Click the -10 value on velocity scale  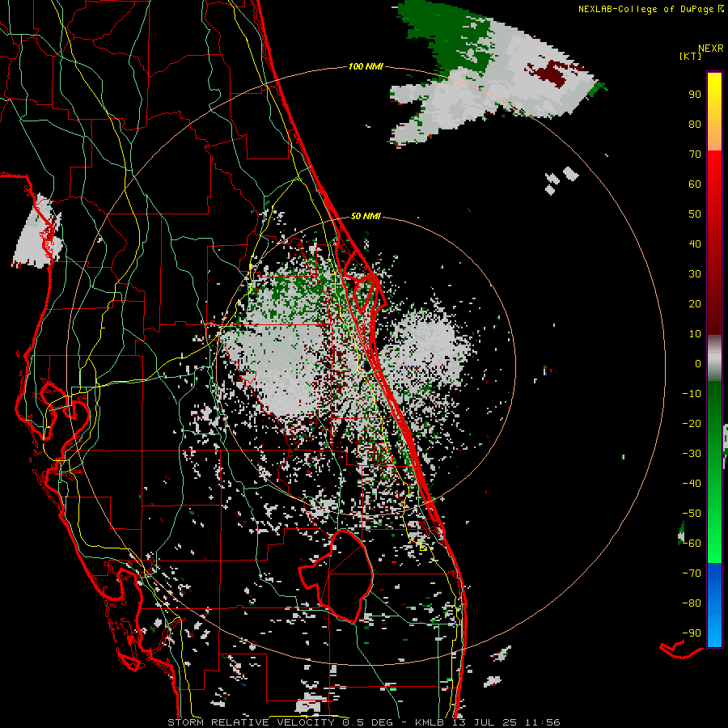[x=692, y=394]
